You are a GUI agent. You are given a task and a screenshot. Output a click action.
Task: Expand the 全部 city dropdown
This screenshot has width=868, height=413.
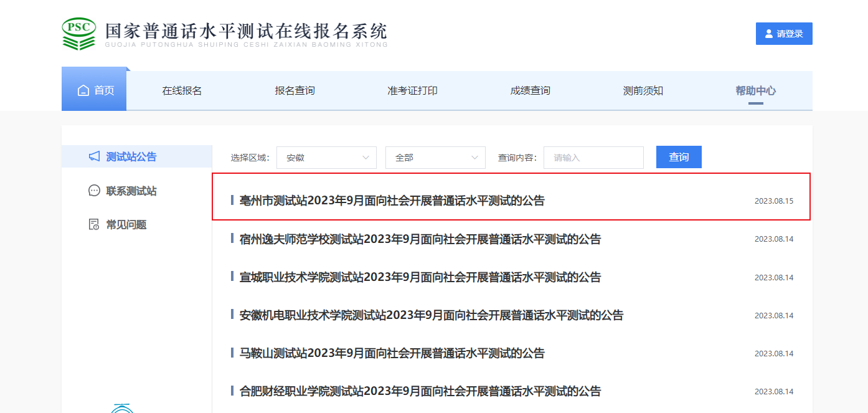pos(435,158)
